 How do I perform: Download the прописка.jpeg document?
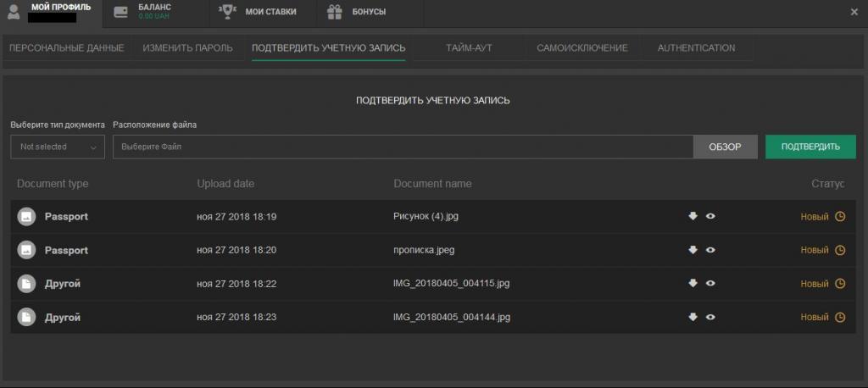[693, 250]
